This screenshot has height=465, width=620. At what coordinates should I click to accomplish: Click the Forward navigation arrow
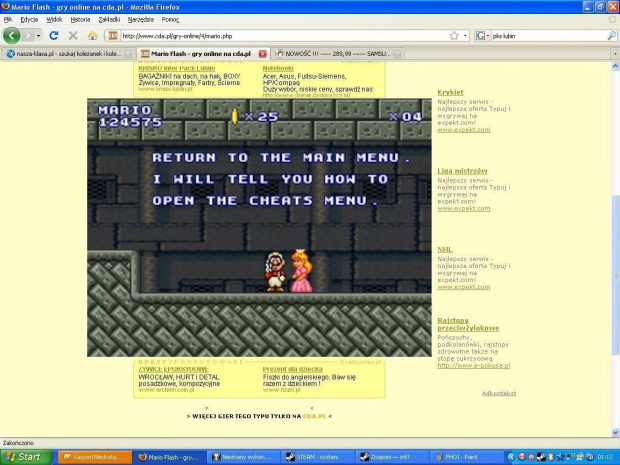[28, 36]
